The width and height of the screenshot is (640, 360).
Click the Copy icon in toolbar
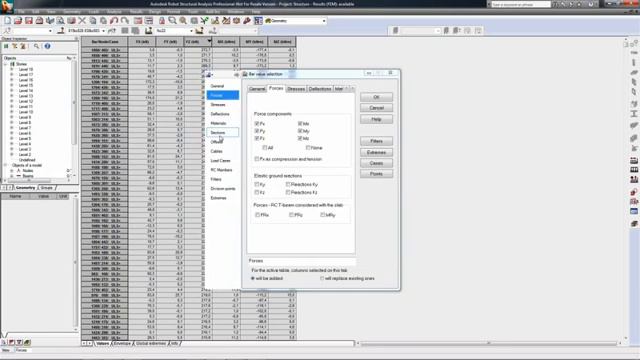coord(93,20)
